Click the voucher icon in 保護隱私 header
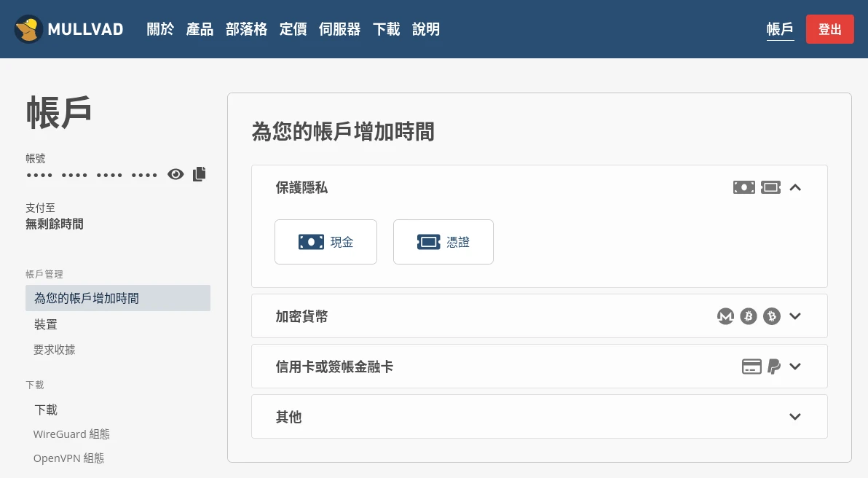This screenshot has height=478, width=868. click(770, 187)
